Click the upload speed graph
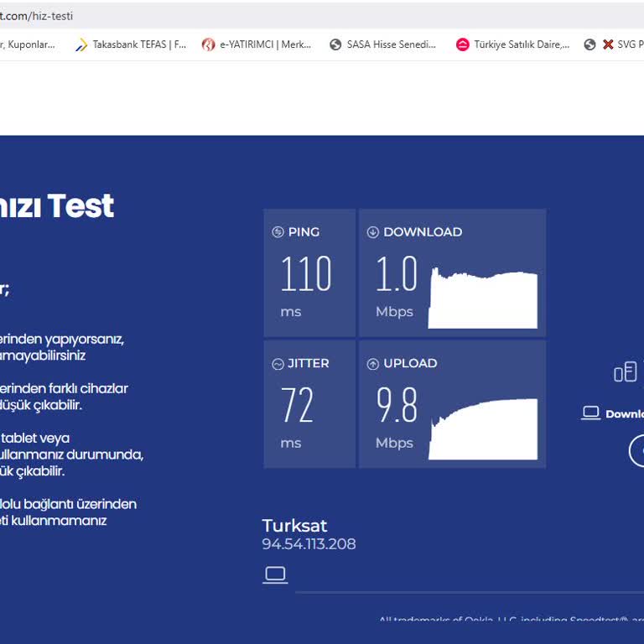 pos(483,429)
